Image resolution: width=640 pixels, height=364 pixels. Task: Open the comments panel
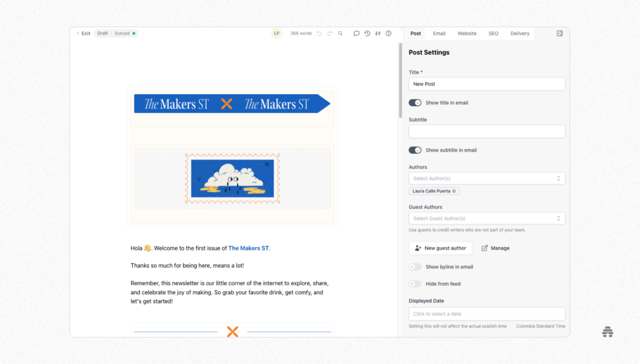coord(356,33)
